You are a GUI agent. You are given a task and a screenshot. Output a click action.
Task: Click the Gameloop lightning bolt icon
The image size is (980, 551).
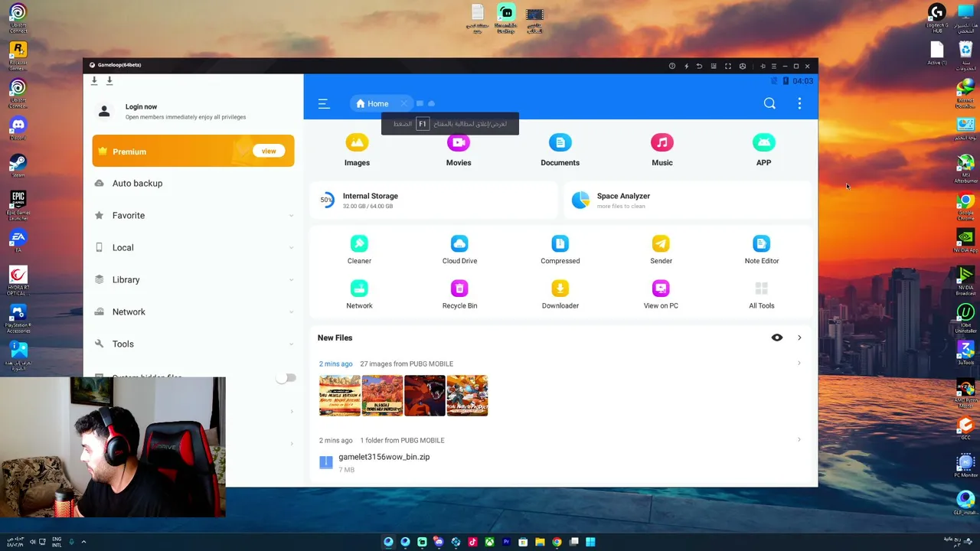[x=686, y=66]
